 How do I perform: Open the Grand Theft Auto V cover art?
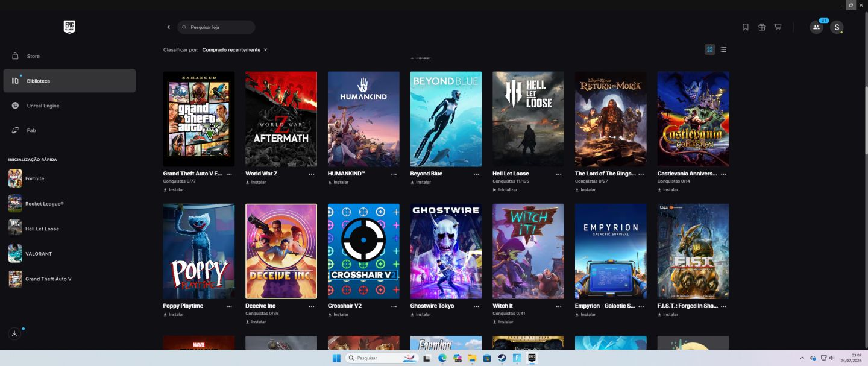pos(199,119)
